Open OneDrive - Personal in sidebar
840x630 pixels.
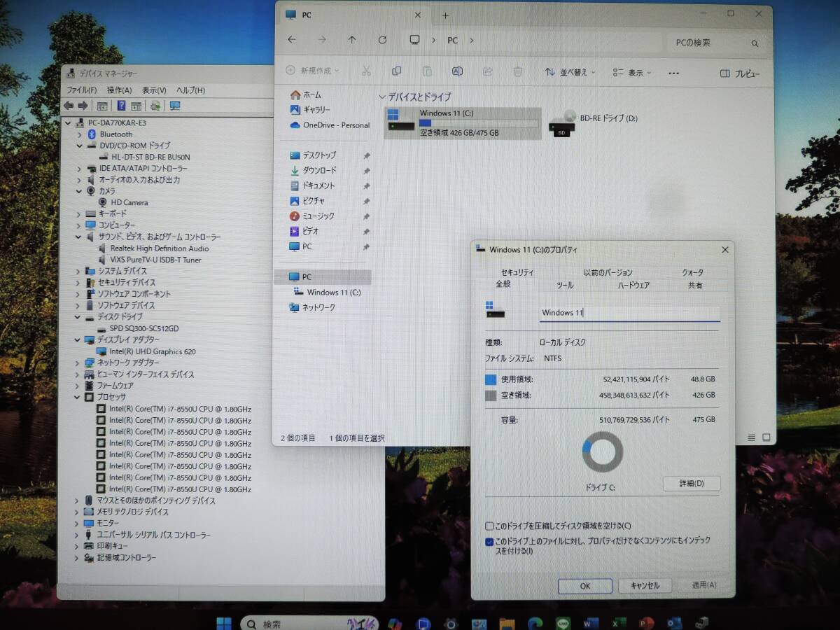(x=330, y=125)
